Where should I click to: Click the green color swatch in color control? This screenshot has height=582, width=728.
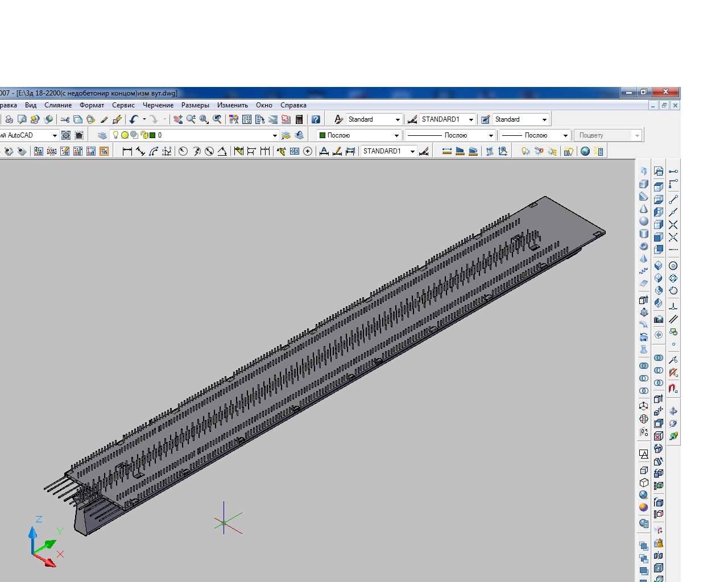point(322,135)
